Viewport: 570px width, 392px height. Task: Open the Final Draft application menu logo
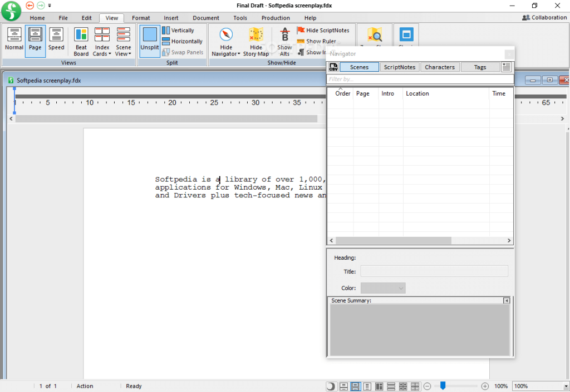[x=11, y=11]
